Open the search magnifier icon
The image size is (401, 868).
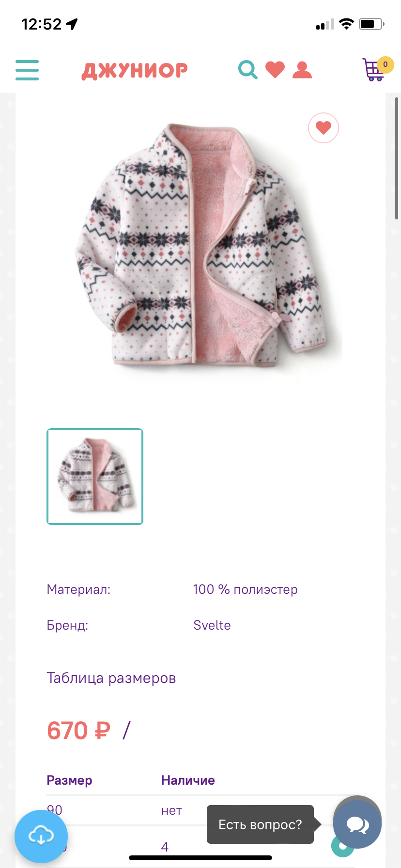pos(247,70)
